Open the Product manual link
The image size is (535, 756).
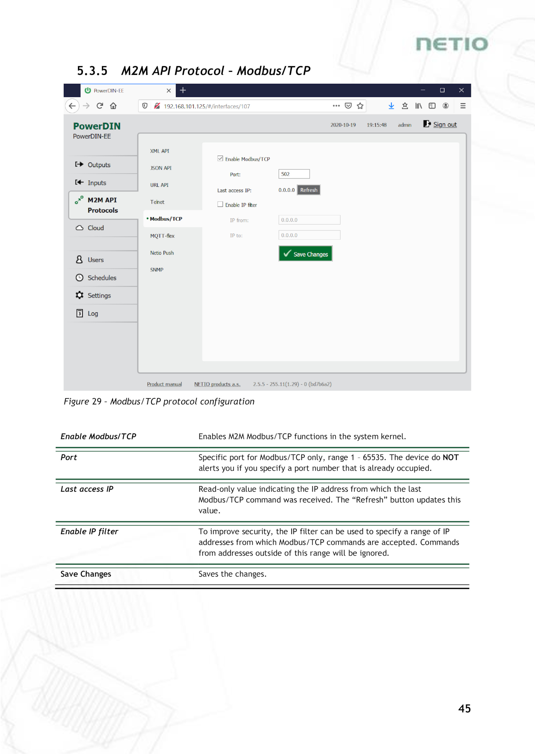(164, 384)
